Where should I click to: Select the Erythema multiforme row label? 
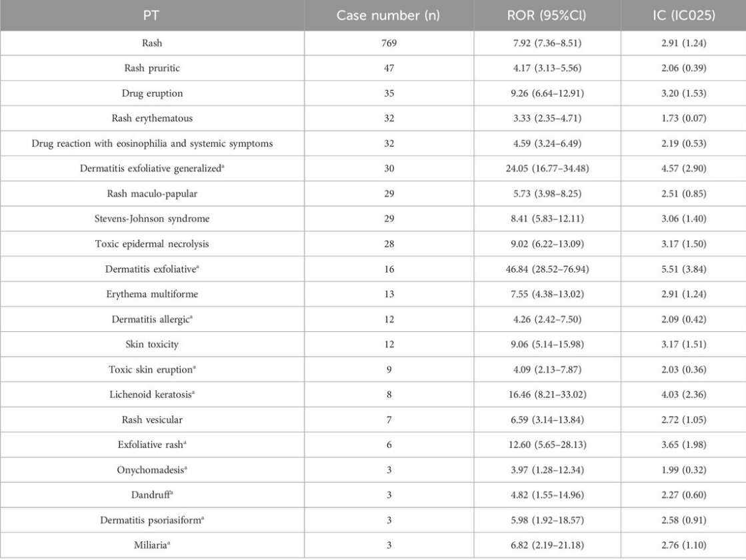[x=152, y=294]
